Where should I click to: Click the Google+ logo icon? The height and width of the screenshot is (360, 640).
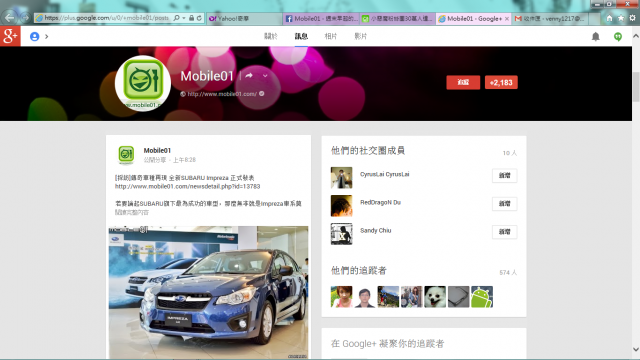coord(10,36)
